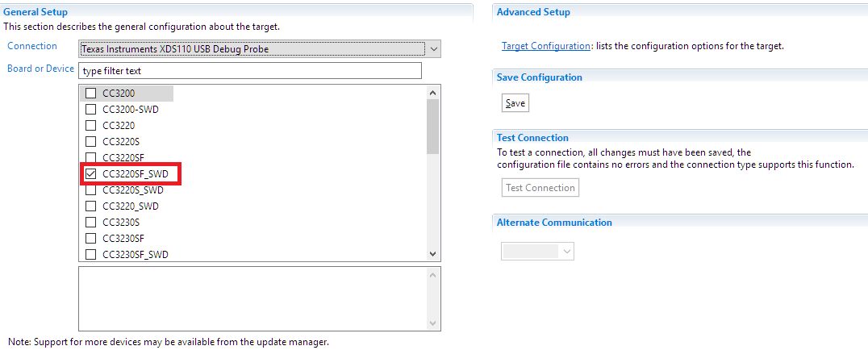
Task: Select the CC3220S checkbox
Action: click(91, 141)
